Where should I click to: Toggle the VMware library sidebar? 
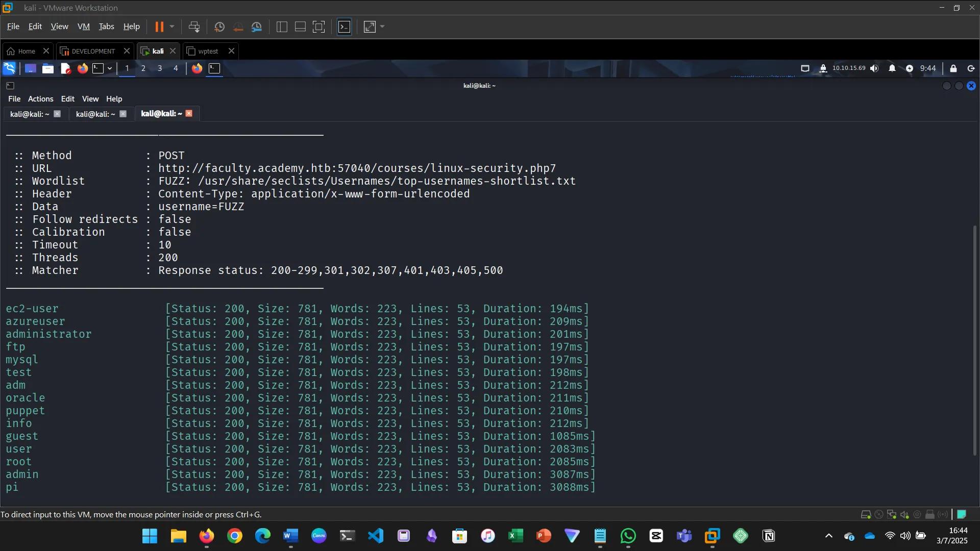pos(282,27)
